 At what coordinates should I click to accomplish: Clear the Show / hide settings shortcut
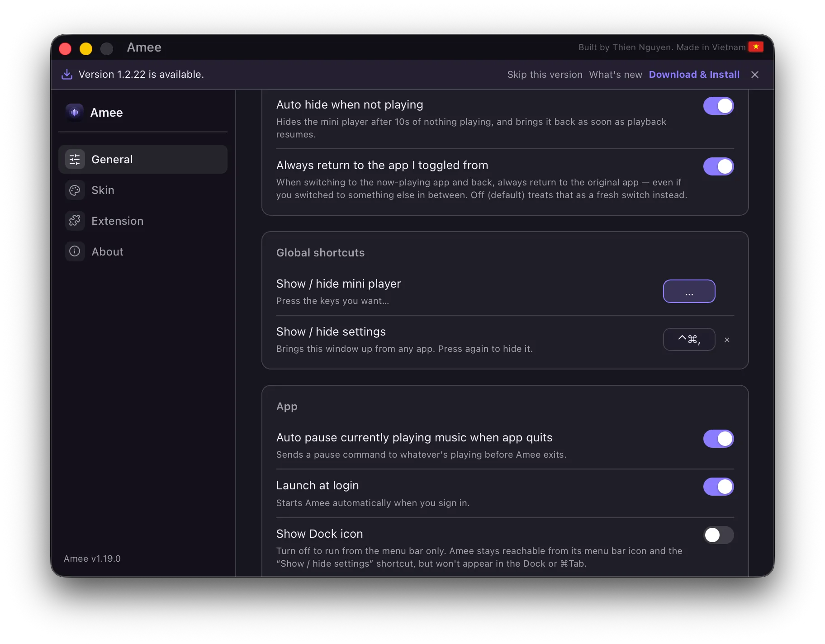point(727,340)
